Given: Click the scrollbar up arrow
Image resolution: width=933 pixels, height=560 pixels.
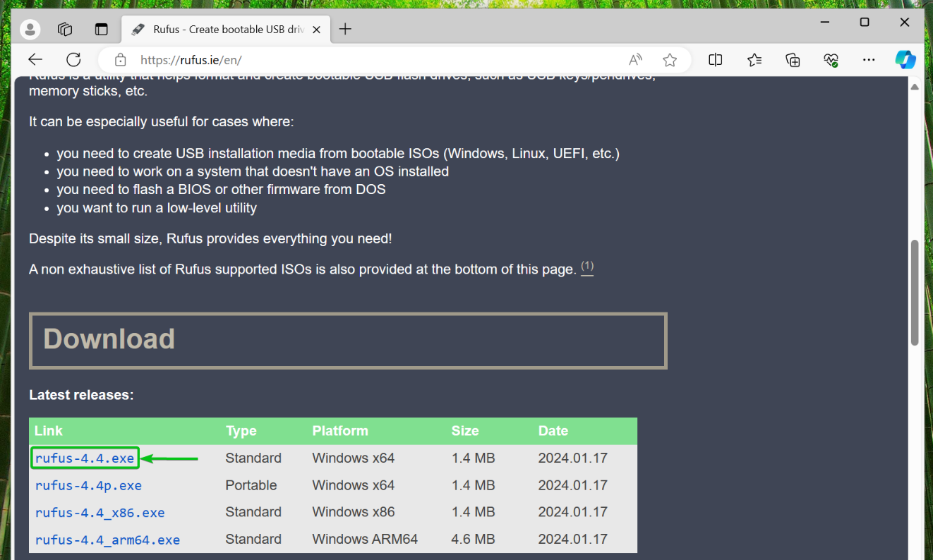Looking at the screenshot, I should (x=915, y=87).
